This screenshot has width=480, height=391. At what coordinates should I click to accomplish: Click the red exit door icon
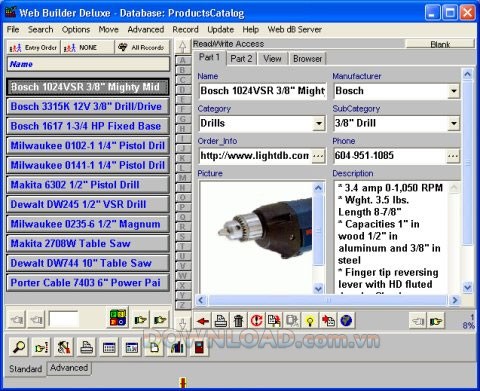[199, 347]
